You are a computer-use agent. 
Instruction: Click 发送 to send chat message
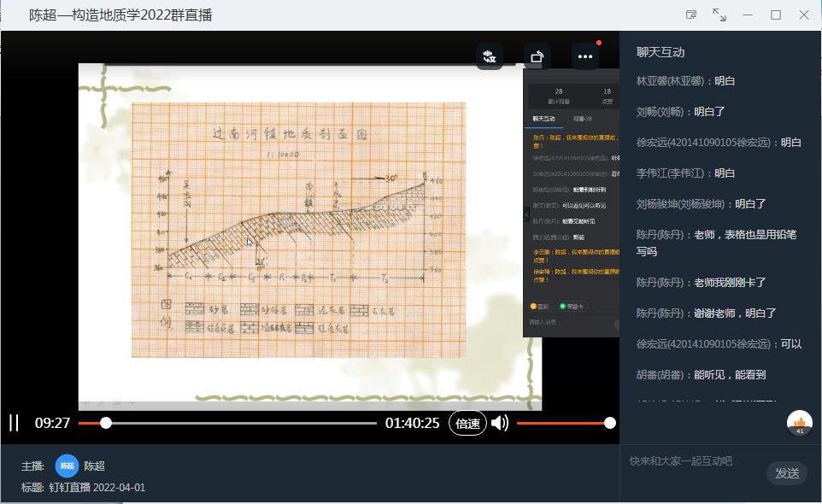(x=786, y=473)
